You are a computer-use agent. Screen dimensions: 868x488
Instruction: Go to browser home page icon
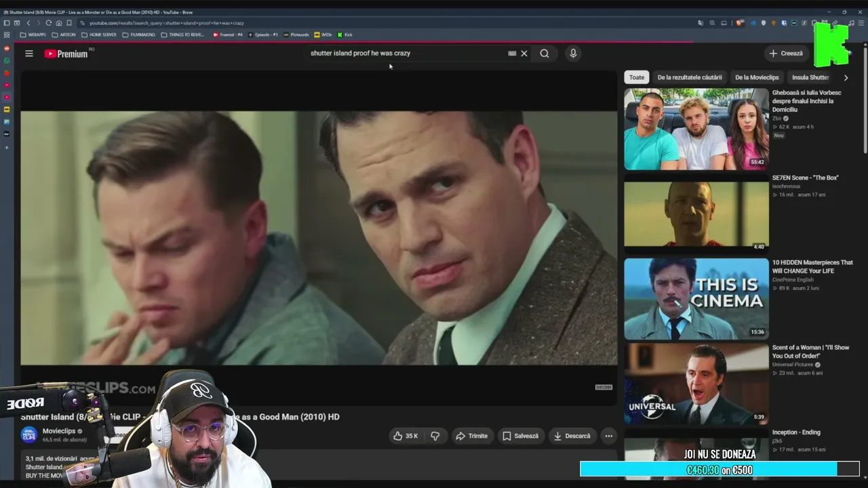pyautogui.click(x=59, y=23)
